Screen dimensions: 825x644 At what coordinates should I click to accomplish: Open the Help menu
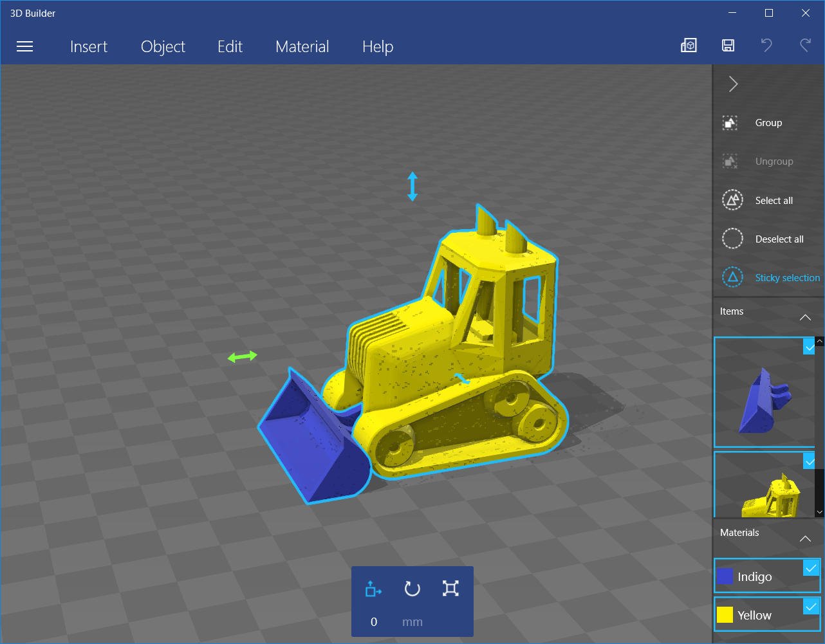pyautogui.click(x=378, y=46)
